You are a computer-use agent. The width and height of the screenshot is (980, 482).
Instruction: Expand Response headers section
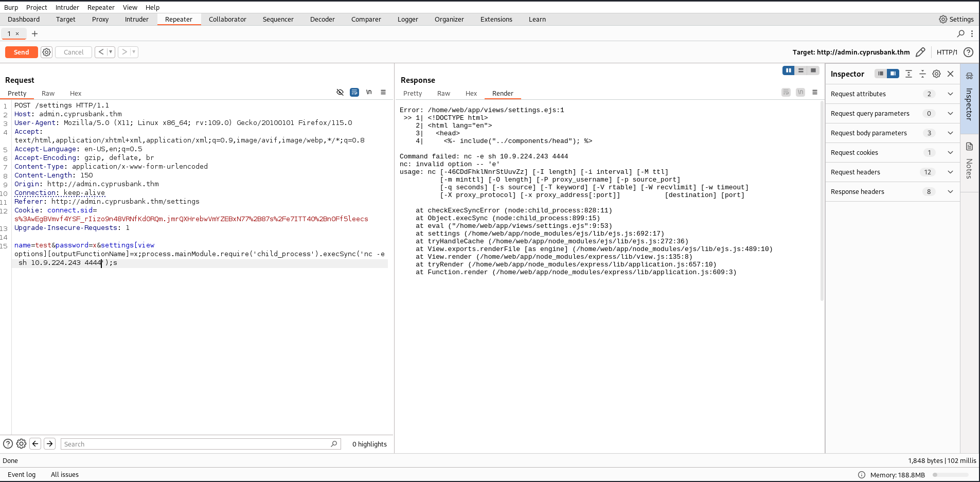pyautogui.click(x=893, y=191)
